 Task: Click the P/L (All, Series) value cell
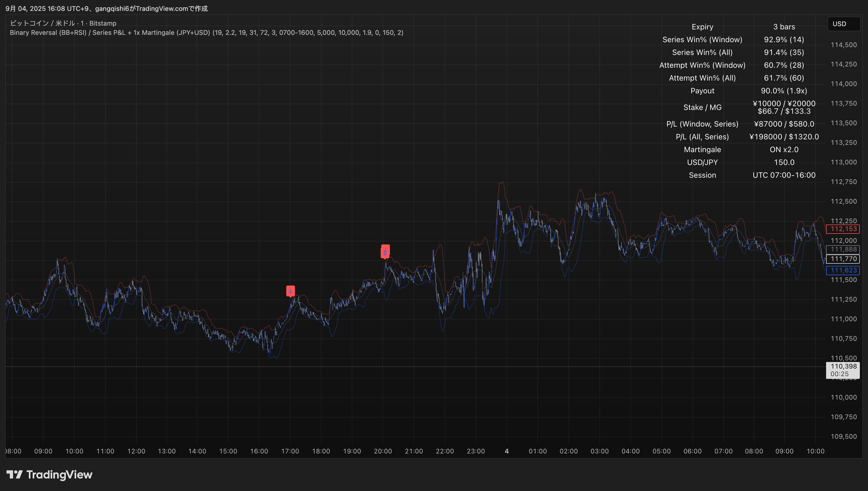tap(784, 137)
